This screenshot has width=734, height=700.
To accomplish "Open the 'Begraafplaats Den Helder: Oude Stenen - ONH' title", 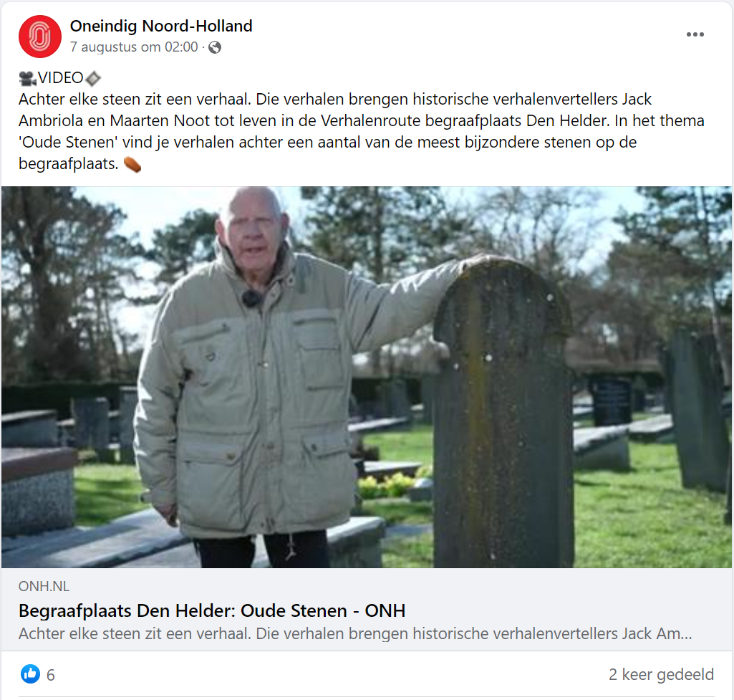I will point(211,610).
